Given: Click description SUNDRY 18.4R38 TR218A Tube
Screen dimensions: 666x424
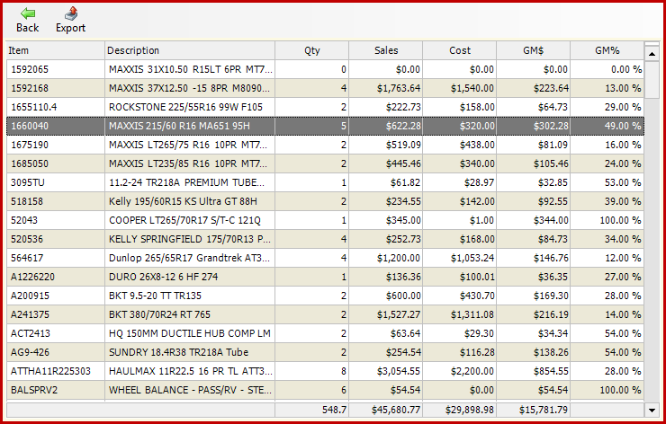Looking at the screenshot, I should coord(179,352).
